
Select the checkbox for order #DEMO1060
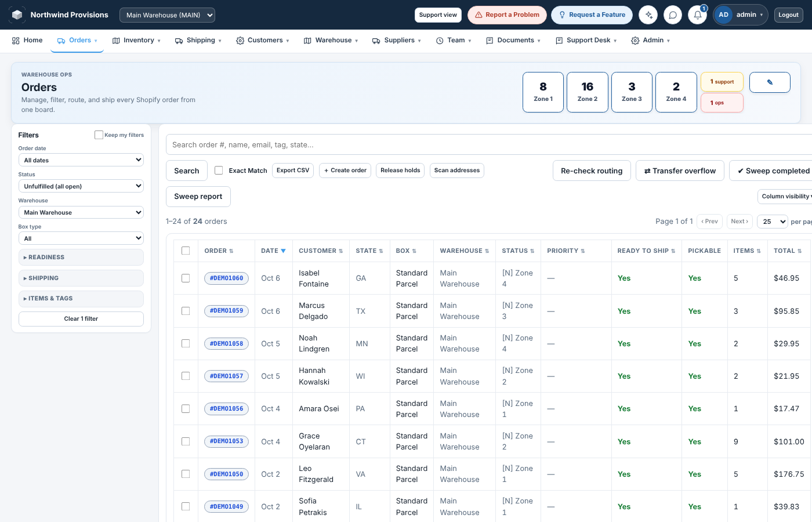186,278
